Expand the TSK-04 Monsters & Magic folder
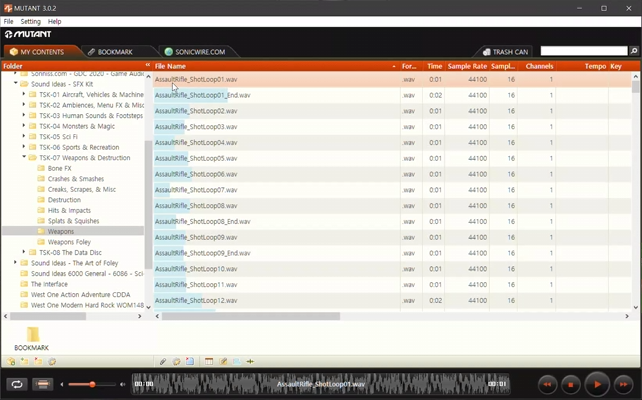642x400 pixels. pyautogui.click(x=24, y=126)
